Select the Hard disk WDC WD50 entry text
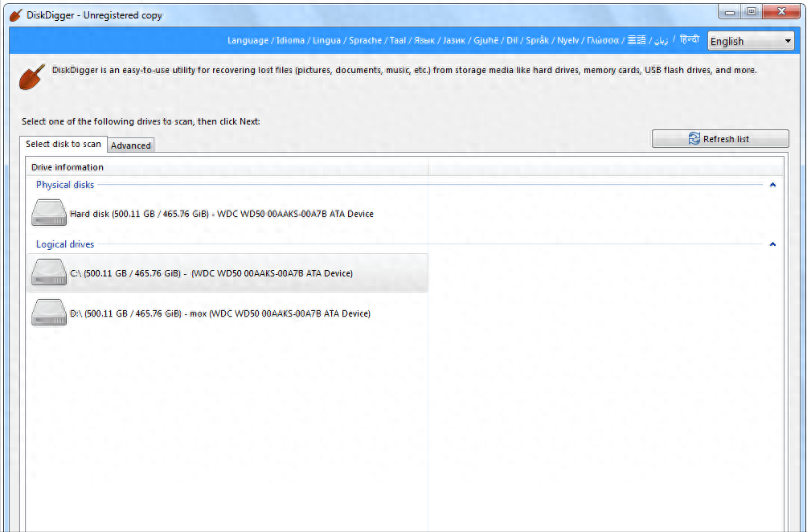This screenshot has width=807, height=532. click(x=221, y=214)
